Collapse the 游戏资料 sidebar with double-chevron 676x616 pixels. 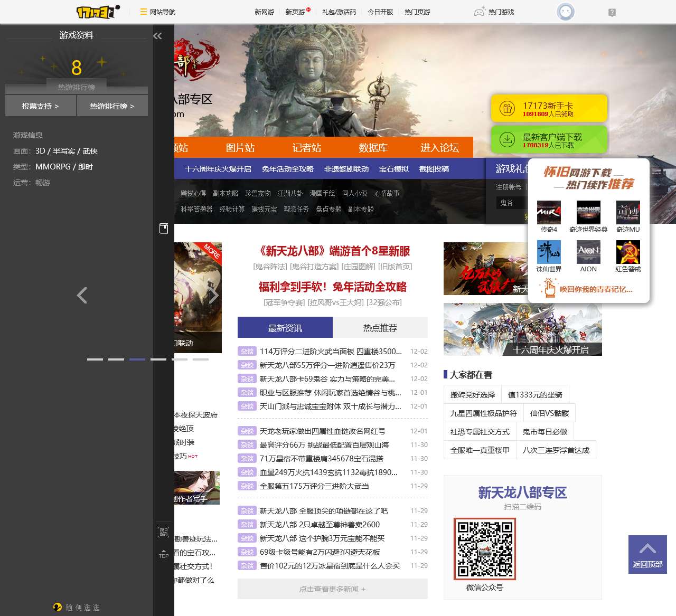tap(157, 36)
